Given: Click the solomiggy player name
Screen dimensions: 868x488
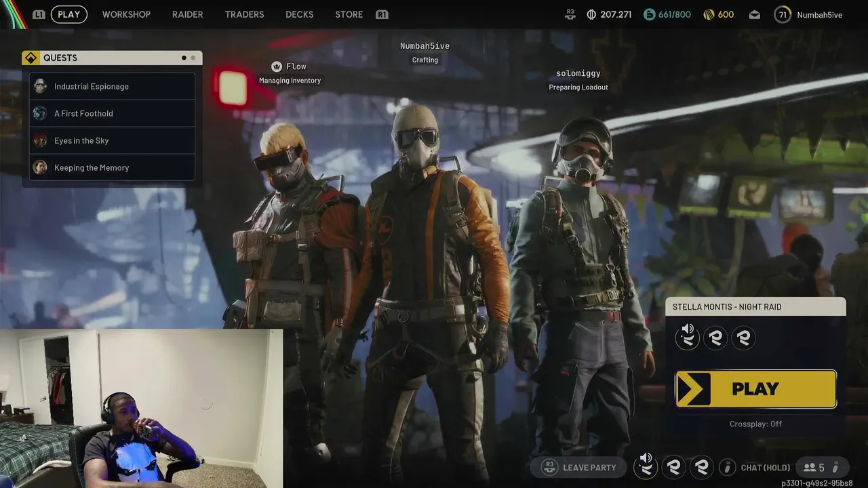Looking at the screenshot, I should pyautogui.click(x=578, y=73).
